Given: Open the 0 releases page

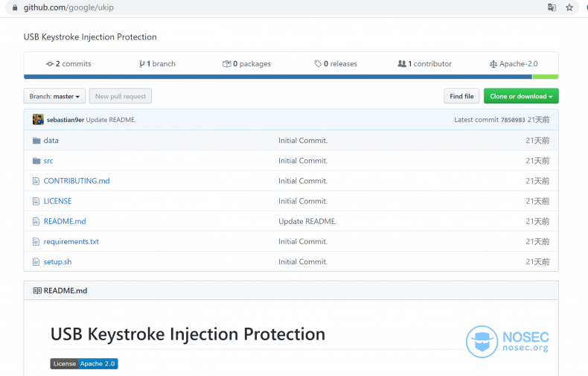Looking at the screenshot, I should (x=336, y=64).
